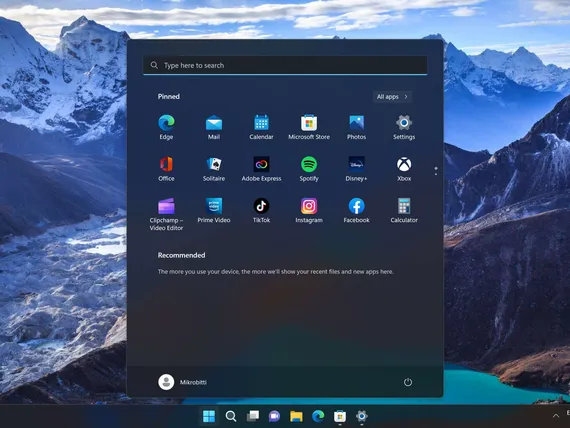This screenshot has height=428, width=570.
Task: Click the Recommended section heading
Action: click(181, 255)
